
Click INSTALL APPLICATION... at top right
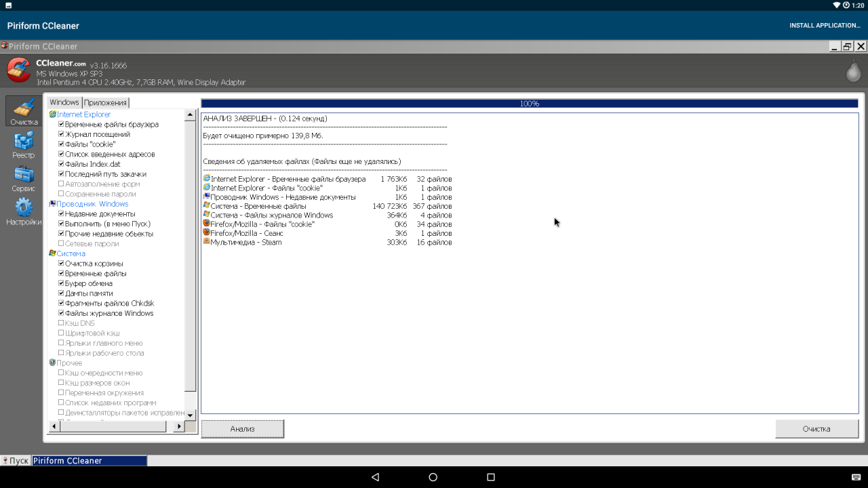[825, 26]
